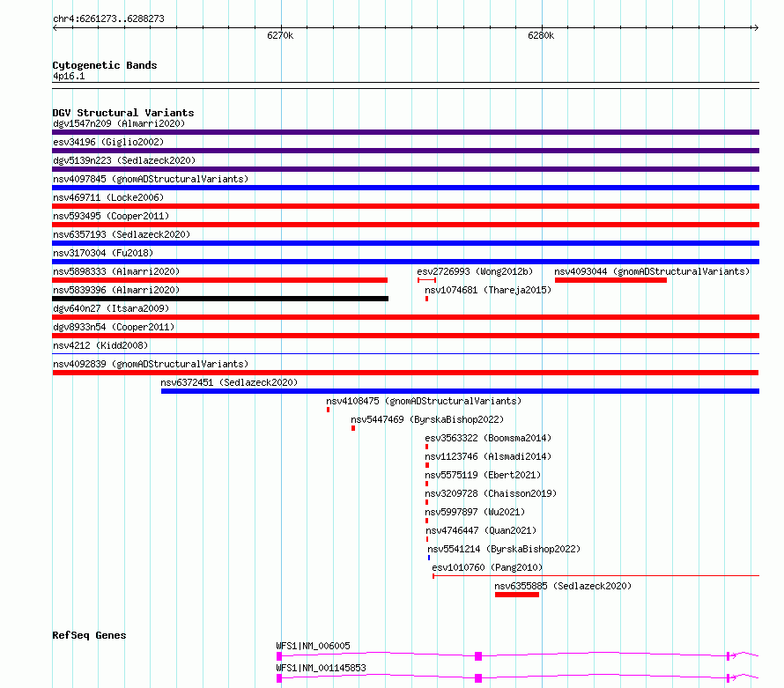Click the nsv469711 (Locke2006) label
Viewport: 784px width, 688px height.
108,197
